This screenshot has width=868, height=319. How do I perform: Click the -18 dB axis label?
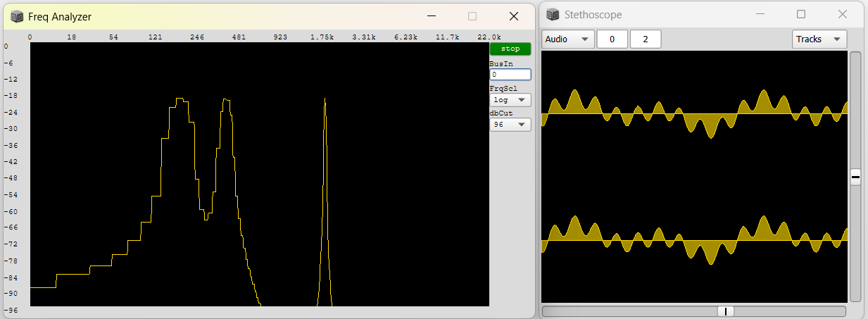(x=10, y=96)
